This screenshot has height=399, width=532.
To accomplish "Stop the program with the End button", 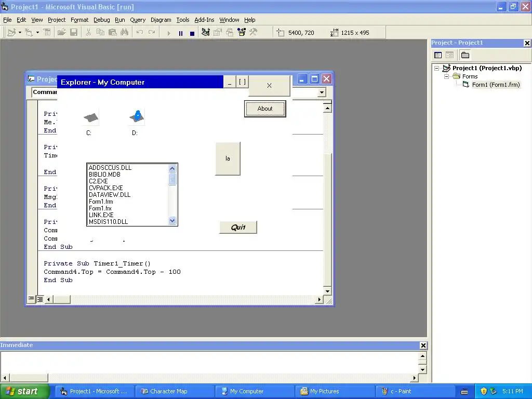I will 192,33.
